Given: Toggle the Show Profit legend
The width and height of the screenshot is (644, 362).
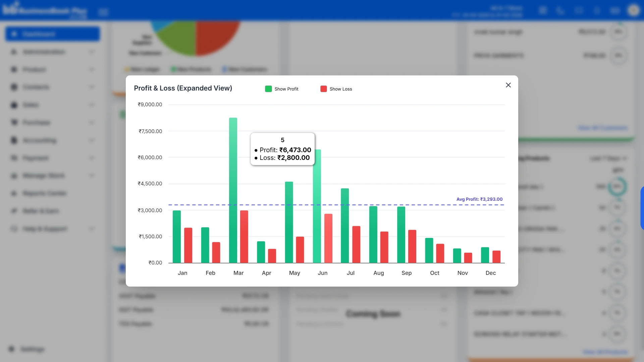Looking at the screenshot, I should coord(282,89).
